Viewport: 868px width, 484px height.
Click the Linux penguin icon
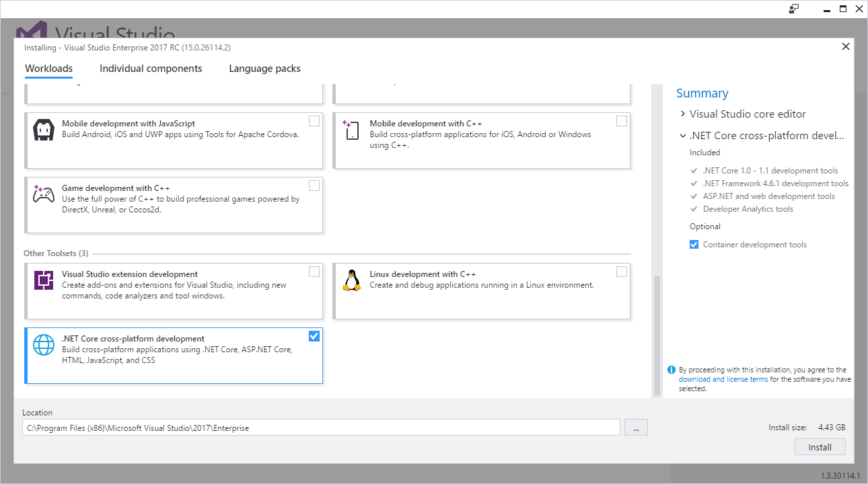[351, 280]
